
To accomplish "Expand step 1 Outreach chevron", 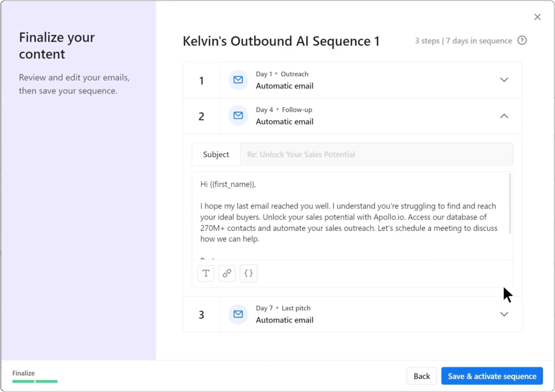I will coord(504,80).
